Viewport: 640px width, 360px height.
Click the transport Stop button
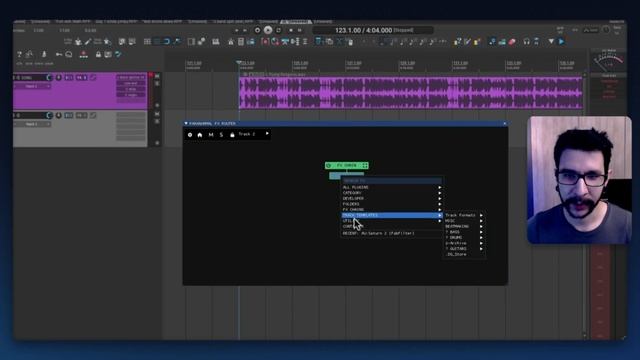tap(291, 30)
